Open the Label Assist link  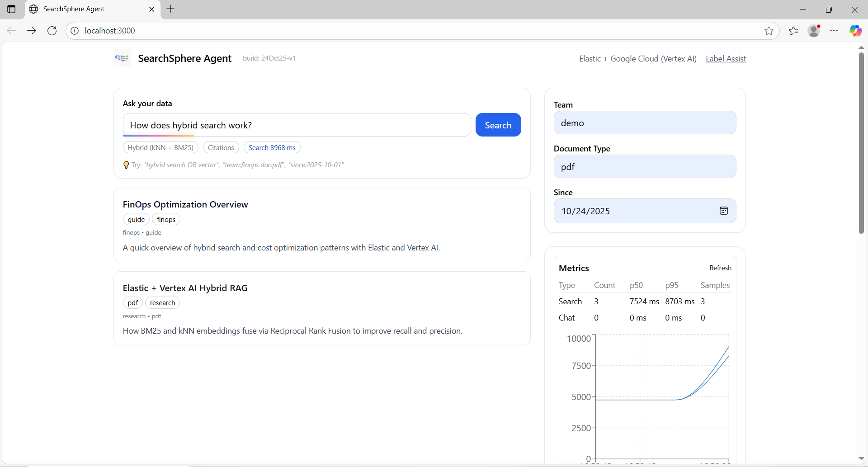[726, 59]
